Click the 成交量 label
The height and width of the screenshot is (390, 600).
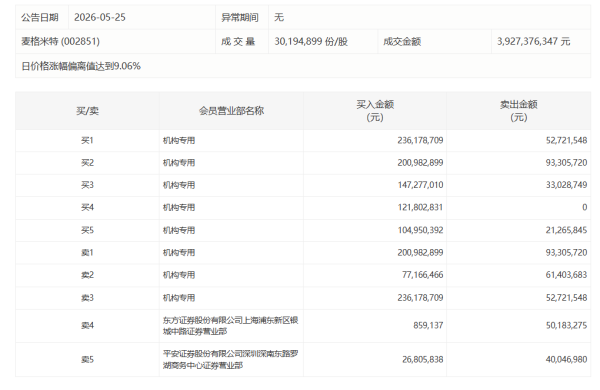[238, 41]
